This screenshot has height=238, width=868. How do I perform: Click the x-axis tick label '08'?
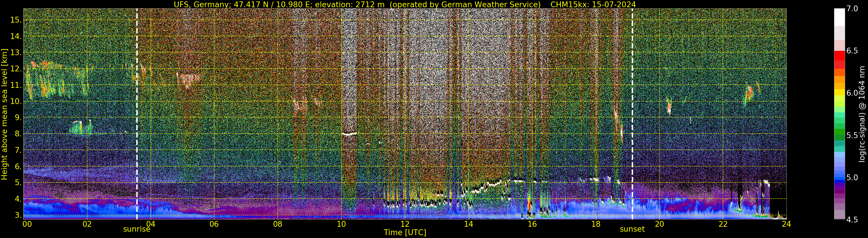point(278,224)
